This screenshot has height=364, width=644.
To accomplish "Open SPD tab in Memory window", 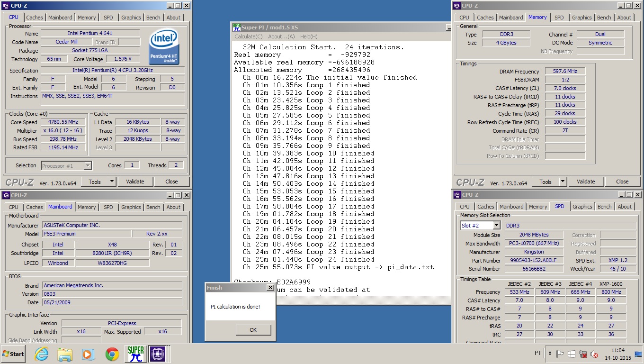I will [559, 18].
